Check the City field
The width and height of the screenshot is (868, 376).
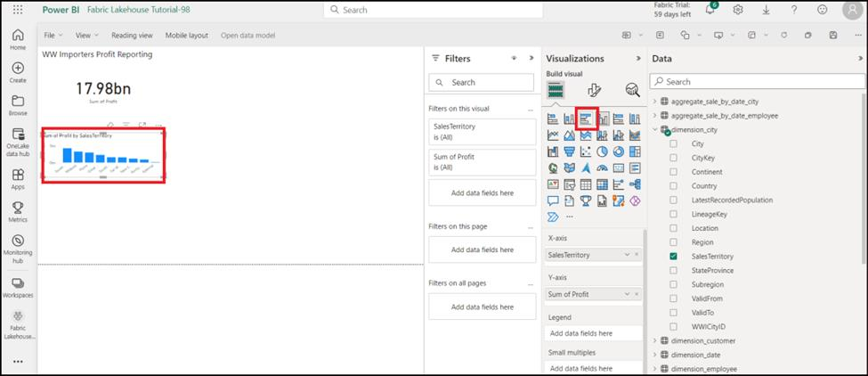(x=673, y=143)
